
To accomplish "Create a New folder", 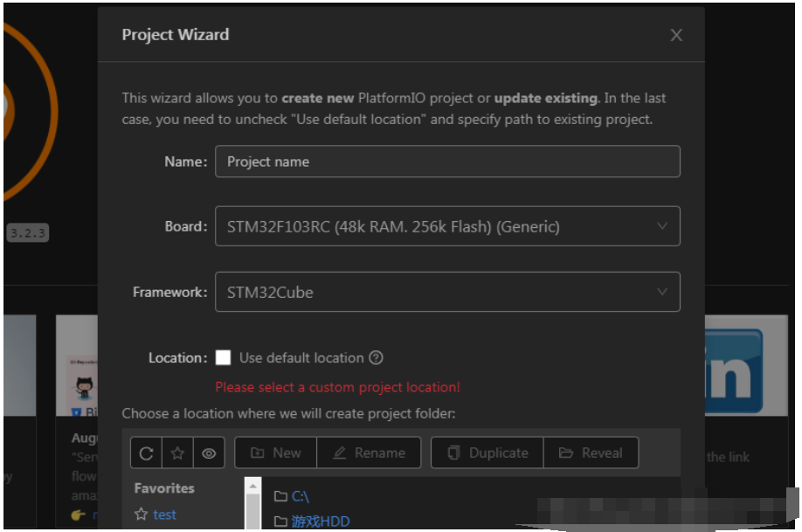I will pyautogui.click(x=276, y=453).
